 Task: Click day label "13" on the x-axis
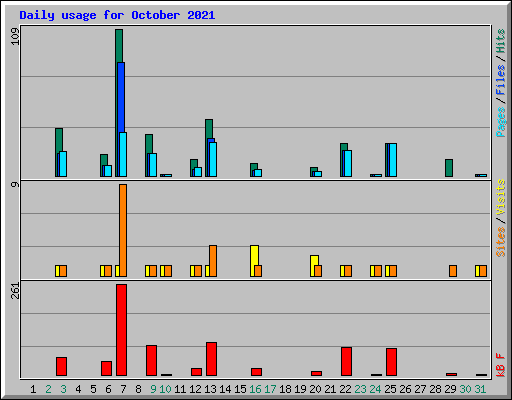click(x=210, y=389)
